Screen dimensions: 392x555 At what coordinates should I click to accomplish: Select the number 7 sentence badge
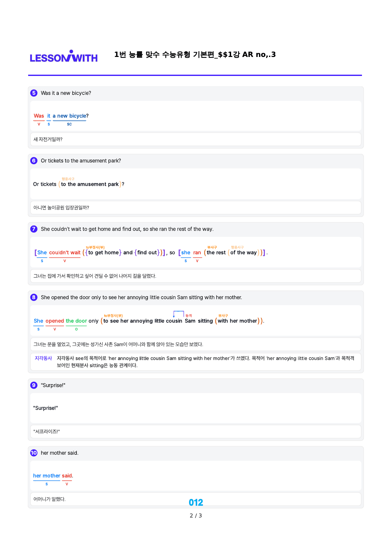tap(34, 229)
